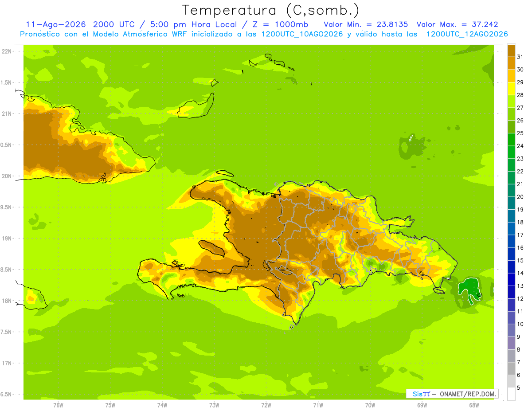532x411 pixels.
Task: Click the '12' value on the color scale
Action: click(520, 299)
